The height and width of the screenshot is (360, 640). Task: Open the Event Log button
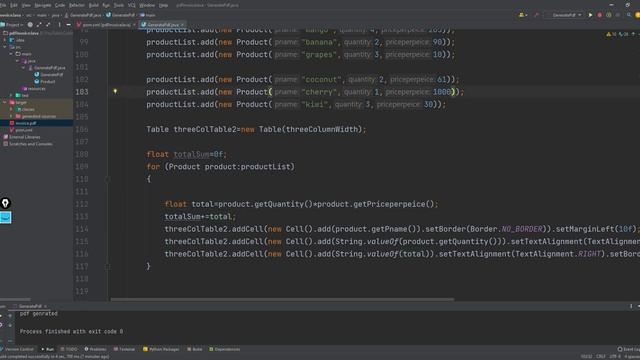click(x=629, y=349)
